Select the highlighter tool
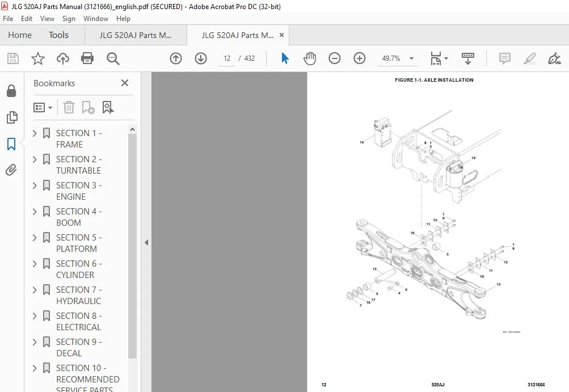 [x=530, y=58]
